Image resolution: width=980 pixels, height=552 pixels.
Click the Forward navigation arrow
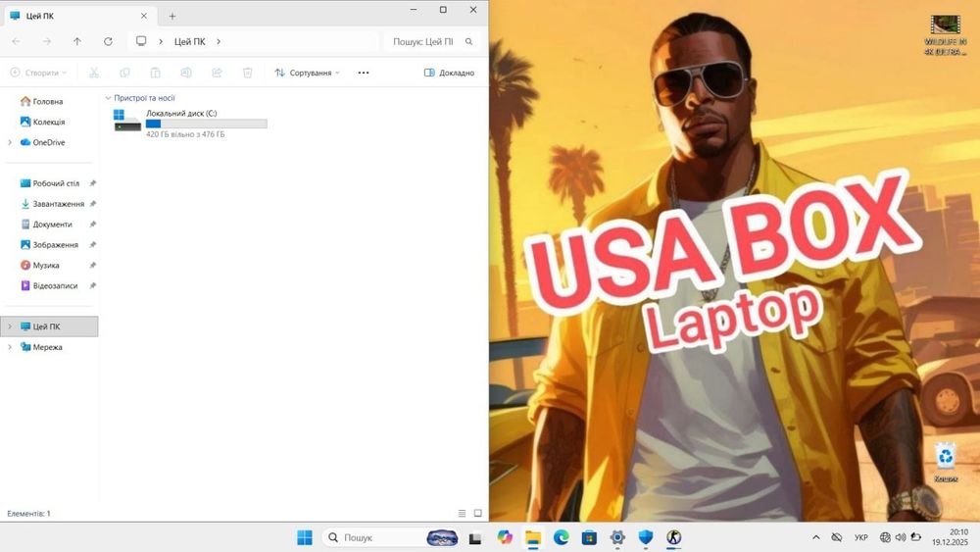[47, 41]
